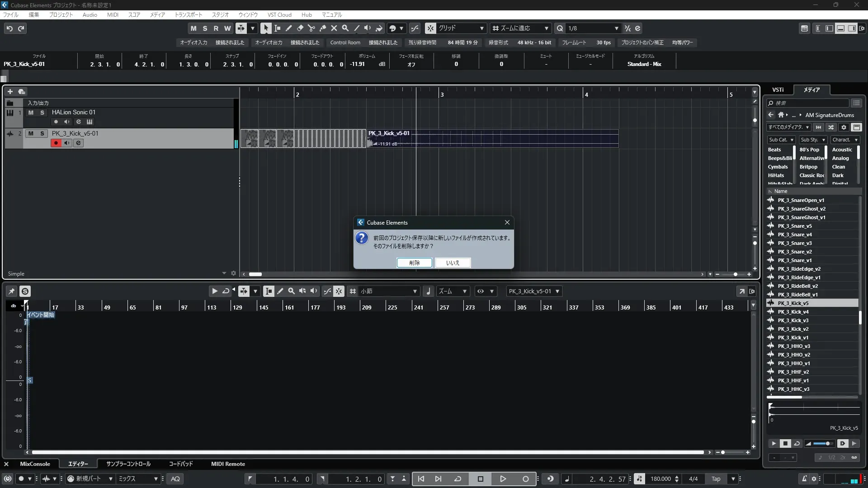The image size is (868, 488).
Task: Toggle Record Enable on PK_3_Kick_v5-01 track
Action: [x=56, y=143]
